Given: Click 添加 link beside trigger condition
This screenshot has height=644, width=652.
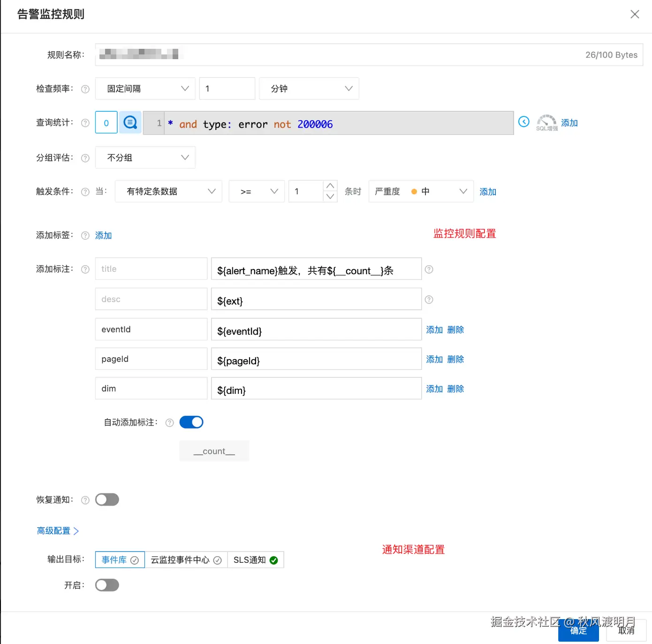Looking at the screenshot, I should (488, 192).
